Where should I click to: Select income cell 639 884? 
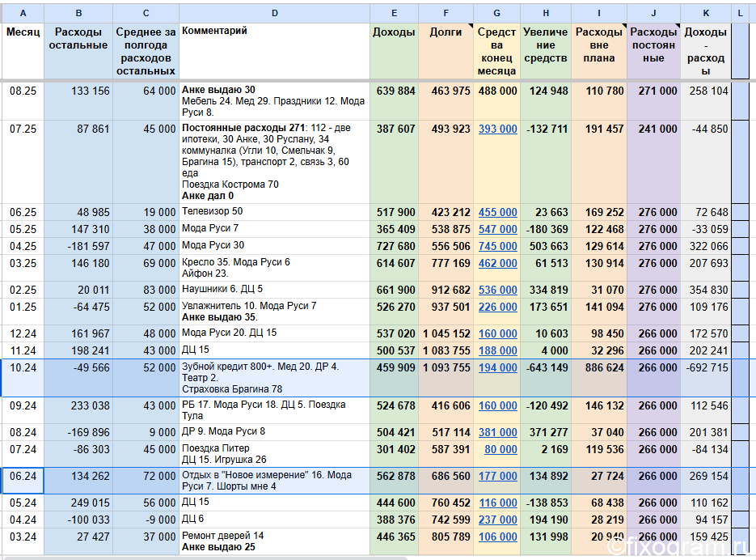tap(394, 101)
